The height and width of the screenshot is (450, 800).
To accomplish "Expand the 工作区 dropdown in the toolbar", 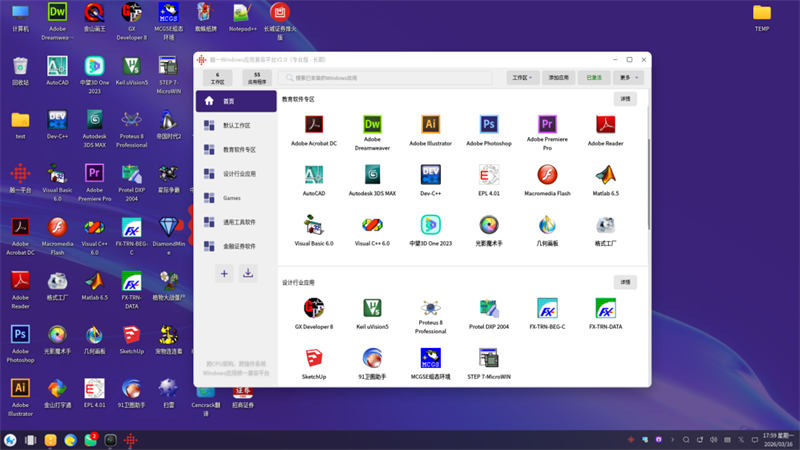I will click(522, 77).
